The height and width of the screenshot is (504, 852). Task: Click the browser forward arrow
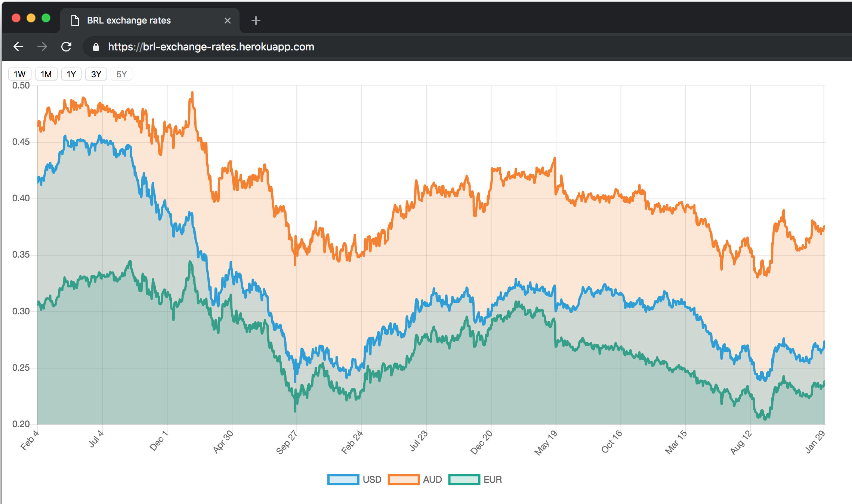click(x=42, y=47)
